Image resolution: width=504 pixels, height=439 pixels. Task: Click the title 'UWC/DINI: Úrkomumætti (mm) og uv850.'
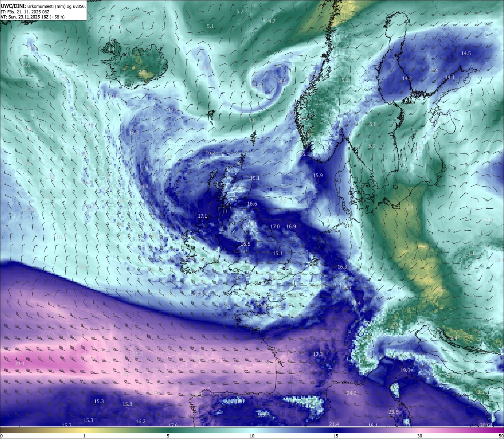[x=43, y=6]
